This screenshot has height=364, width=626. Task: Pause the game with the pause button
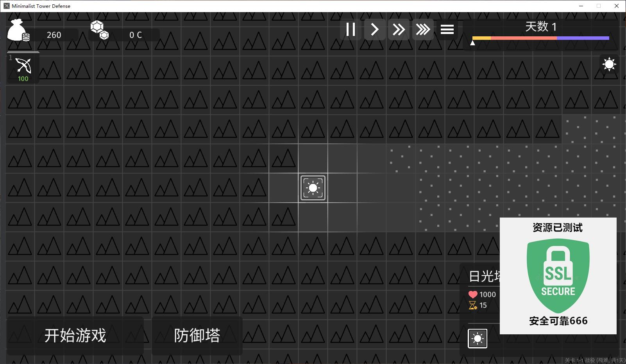click(x=351, y=29)
